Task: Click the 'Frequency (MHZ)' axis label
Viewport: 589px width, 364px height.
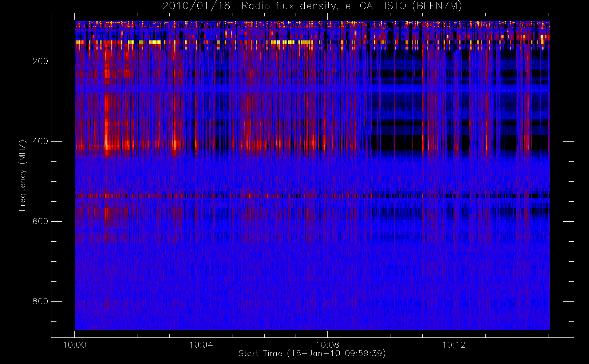Action: (x=23, y=175)
